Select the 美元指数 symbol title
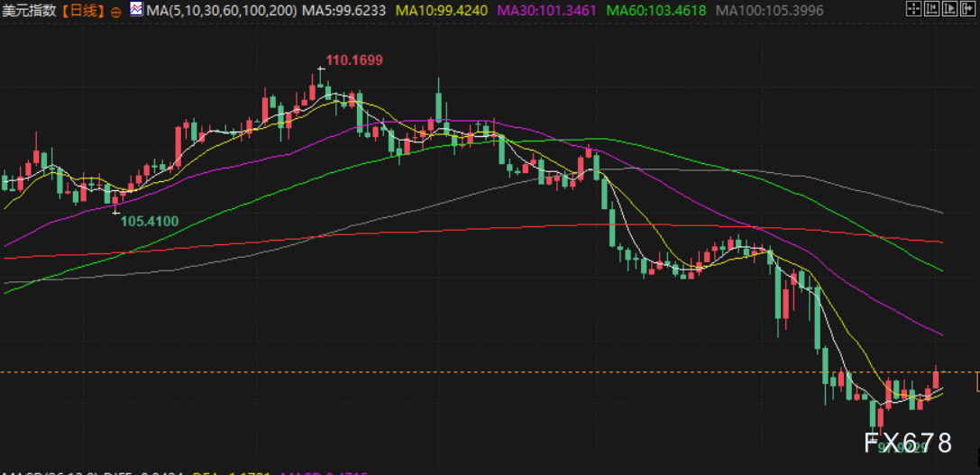Viewport: 980px width, 475px height. click(x=29, y=11)
